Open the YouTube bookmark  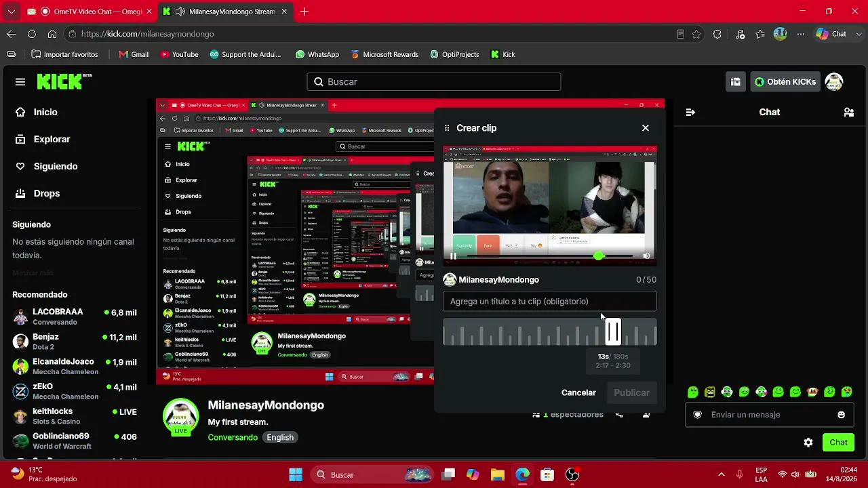(179, 54)
